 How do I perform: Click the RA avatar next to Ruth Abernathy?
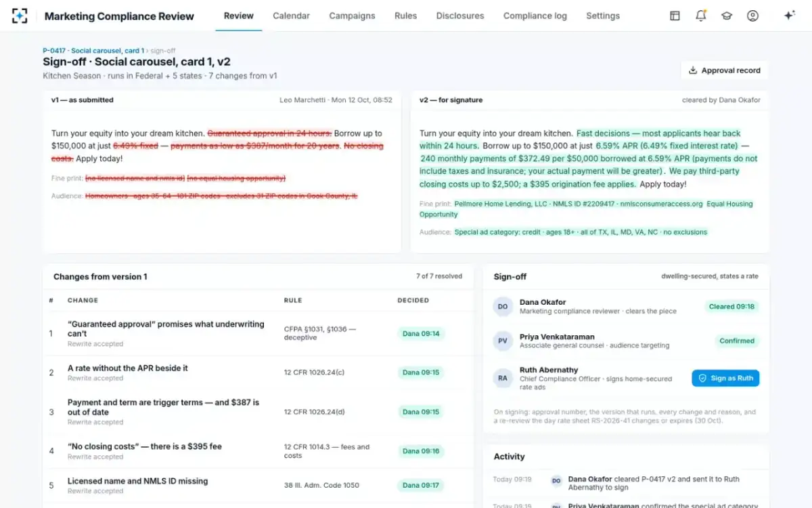coord(503,379)
